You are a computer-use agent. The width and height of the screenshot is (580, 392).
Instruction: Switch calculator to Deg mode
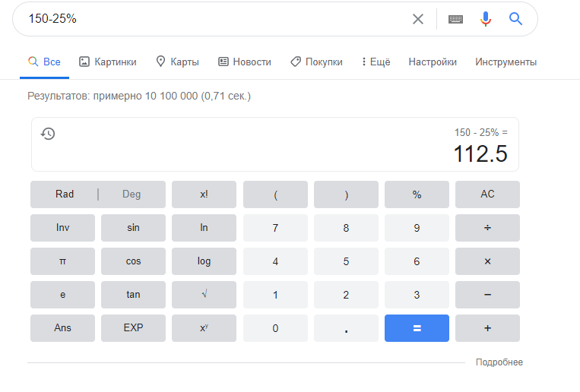[x=132, y=194]
